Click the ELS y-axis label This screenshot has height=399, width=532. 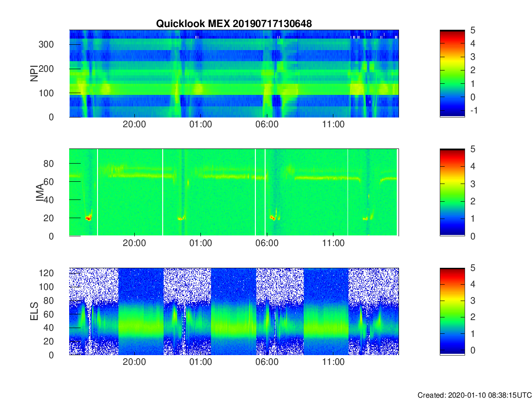(x=34, y=312)
